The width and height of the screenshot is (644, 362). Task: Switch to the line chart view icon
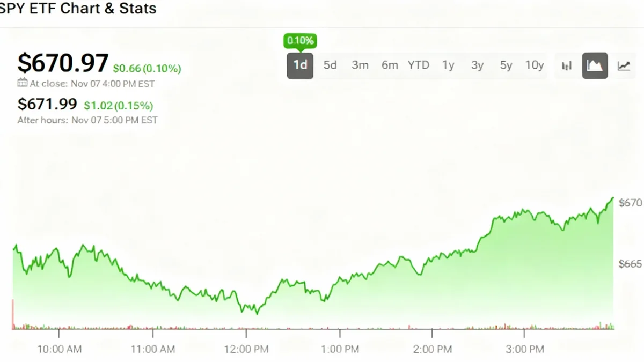click(x=624, y=65)
